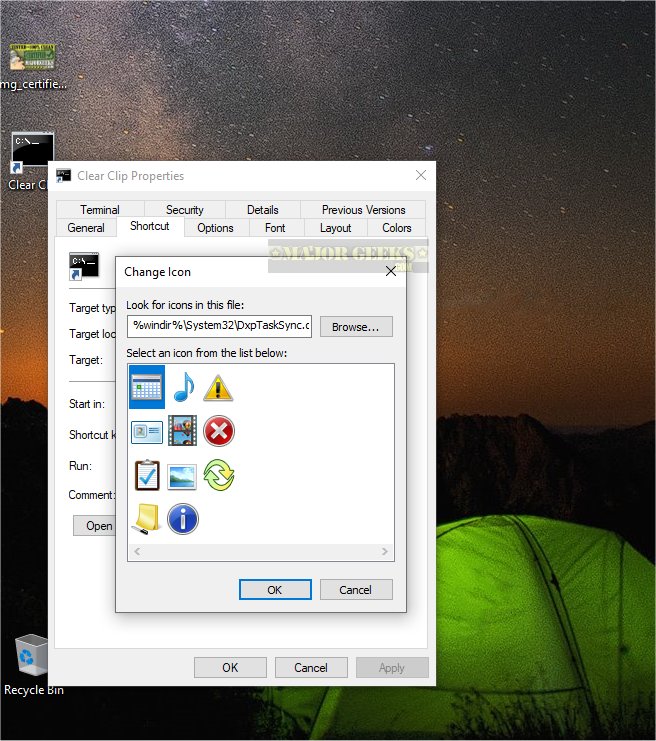The image size is (656, 741).
Task: Select the mg_certified desktop image file
Action: tap(33, 57)
